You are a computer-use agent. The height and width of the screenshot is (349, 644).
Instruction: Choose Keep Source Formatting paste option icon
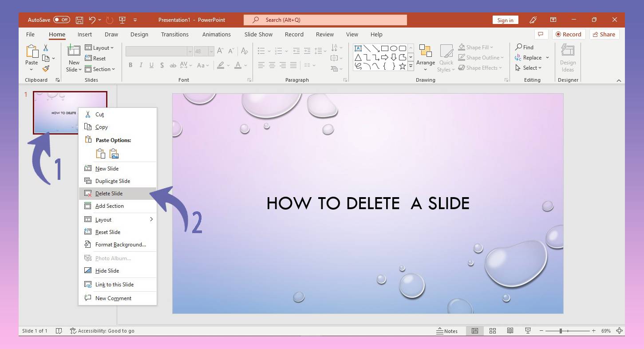point(101,154)
